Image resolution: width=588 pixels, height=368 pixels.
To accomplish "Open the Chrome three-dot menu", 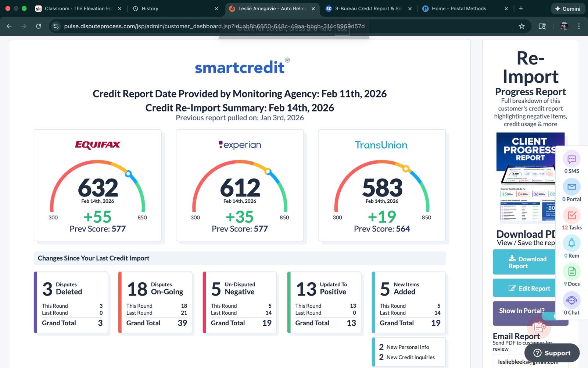I will pos(579,26).
